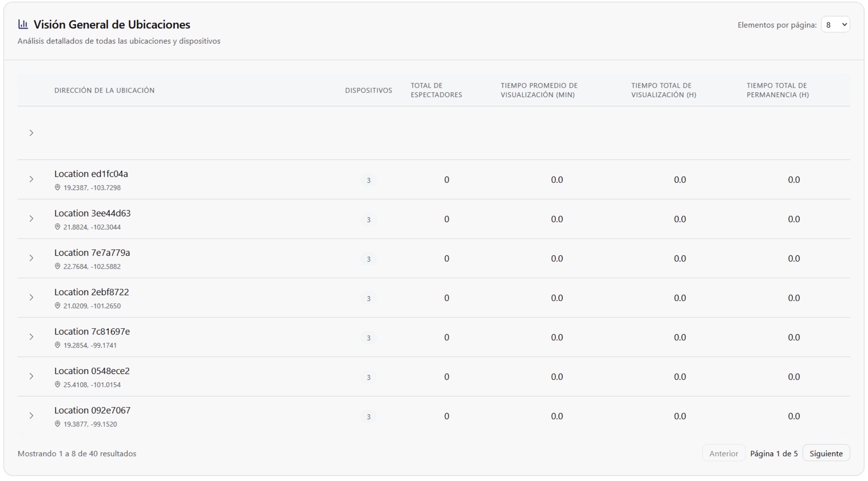Click device count badge for Location 7c81697e
The height and width of the screenshot is (481, 868).
coord(368,338)
